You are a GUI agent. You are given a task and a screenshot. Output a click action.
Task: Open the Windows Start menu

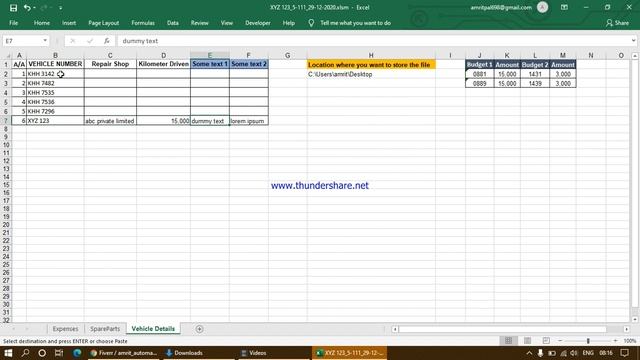click(x=8, y=353)
